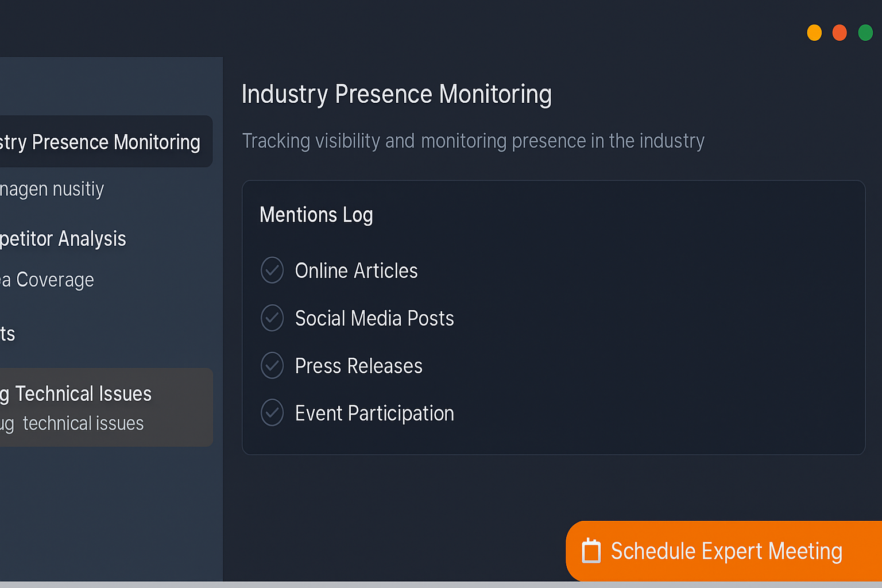This screenshot has height=588, width=882.
Task: Click the Press Releases label
Action: [x=358, y=366]
